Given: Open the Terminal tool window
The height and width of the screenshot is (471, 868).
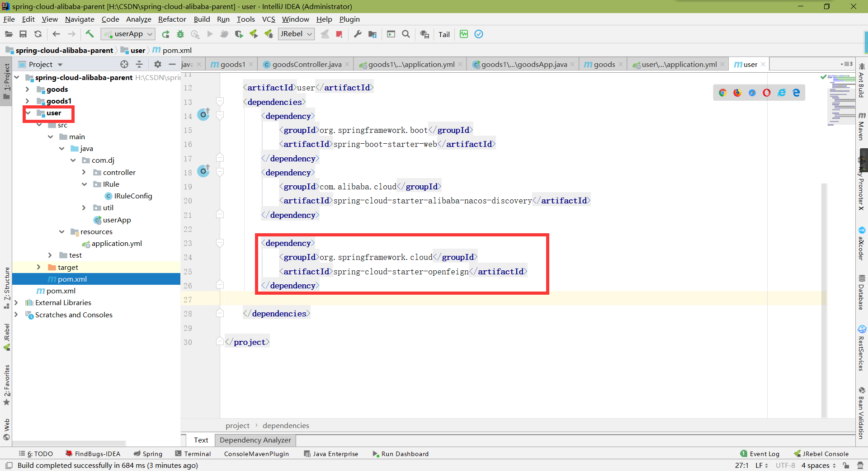Looking at the screenshot, I should coord(193,454).
